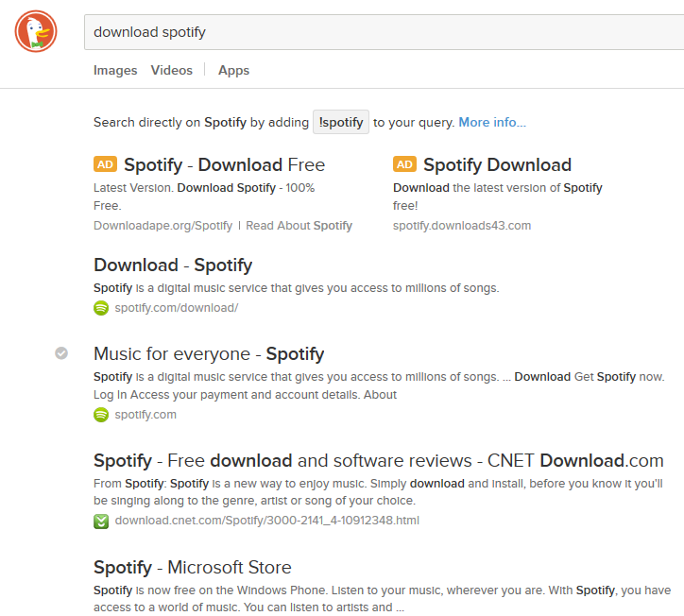Click the DuckDuckGo duck logo
This screenshot has height=616, width=684.
click(36, 32)
